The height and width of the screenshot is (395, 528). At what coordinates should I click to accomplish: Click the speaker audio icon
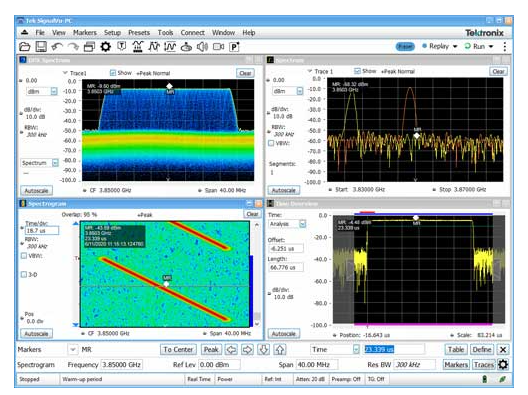point(202,47)
